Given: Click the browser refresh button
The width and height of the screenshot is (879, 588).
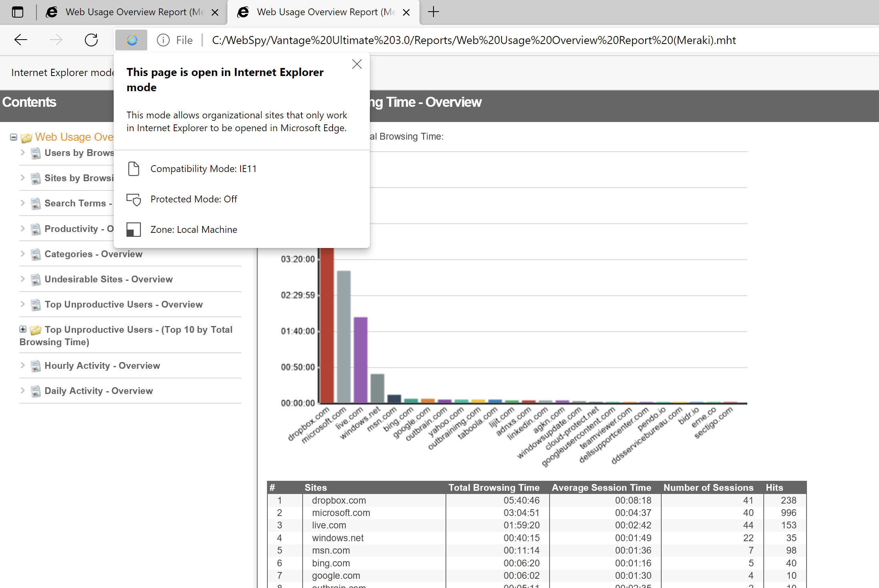Looking at the screenshot, I should (91, 40).
